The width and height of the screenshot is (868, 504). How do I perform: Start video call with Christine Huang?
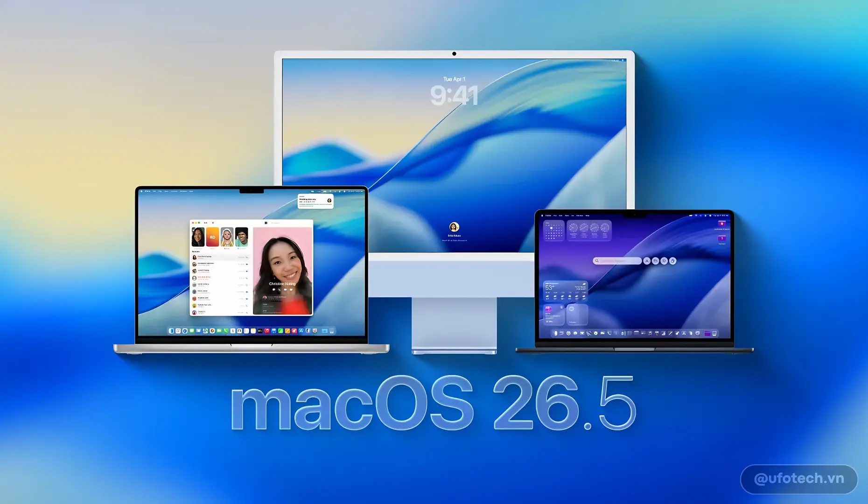tap(285, 289)
